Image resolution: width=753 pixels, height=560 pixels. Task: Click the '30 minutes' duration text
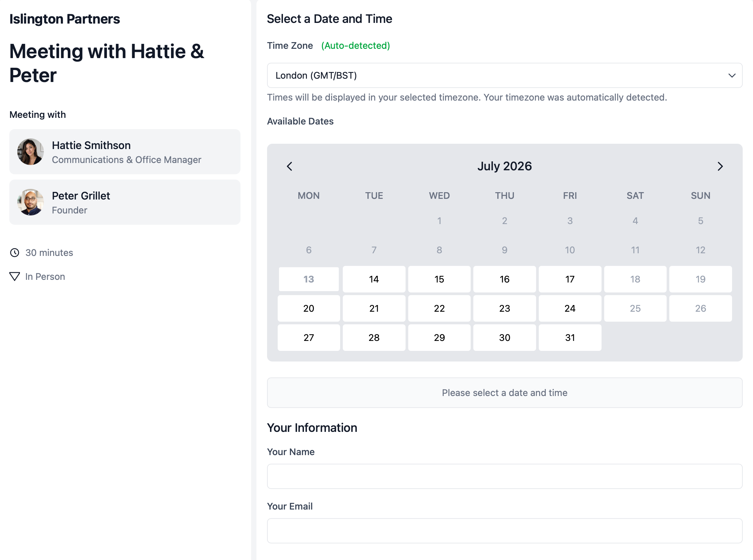click(49, 253)
